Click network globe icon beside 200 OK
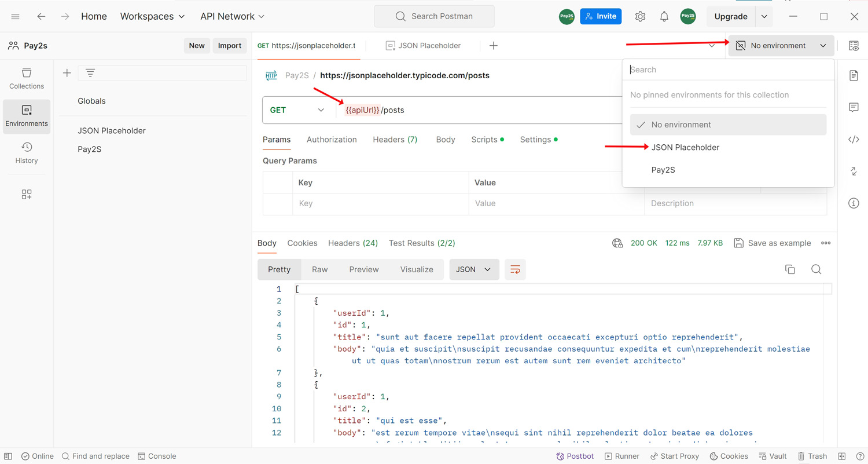This screenshot has width=868, height=464. coord(617,243)
